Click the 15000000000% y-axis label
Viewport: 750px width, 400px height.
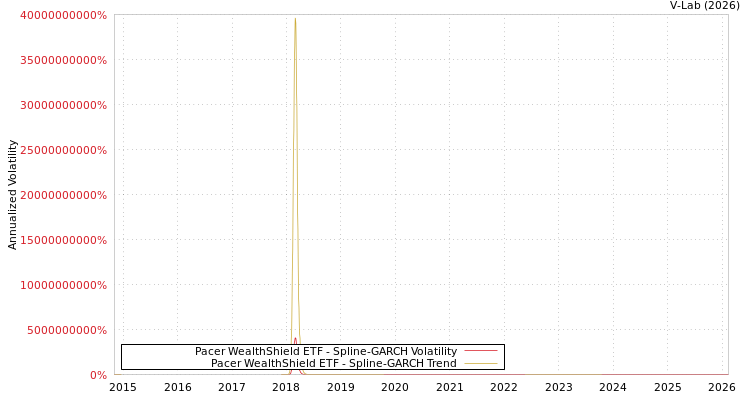point(64,240)
